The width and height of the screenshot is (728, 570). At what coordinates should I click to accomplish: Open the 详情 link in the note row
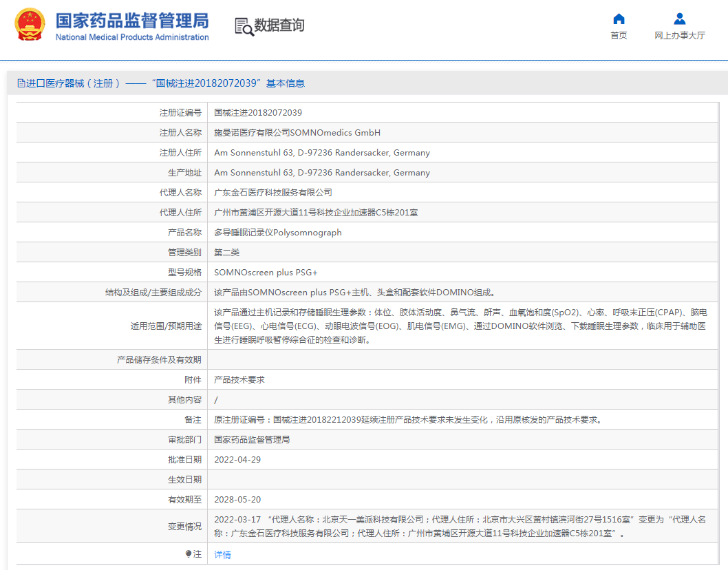tap(222, 555)
